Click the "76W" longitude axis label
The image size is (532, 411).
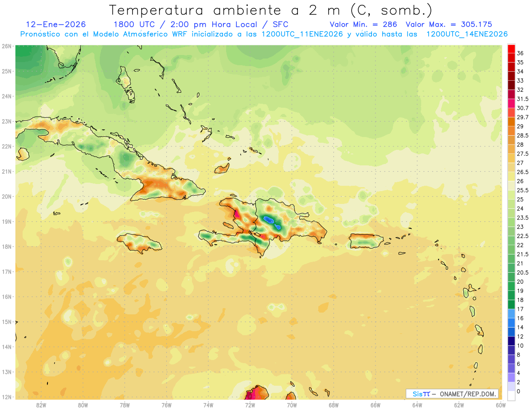point(166,405)
